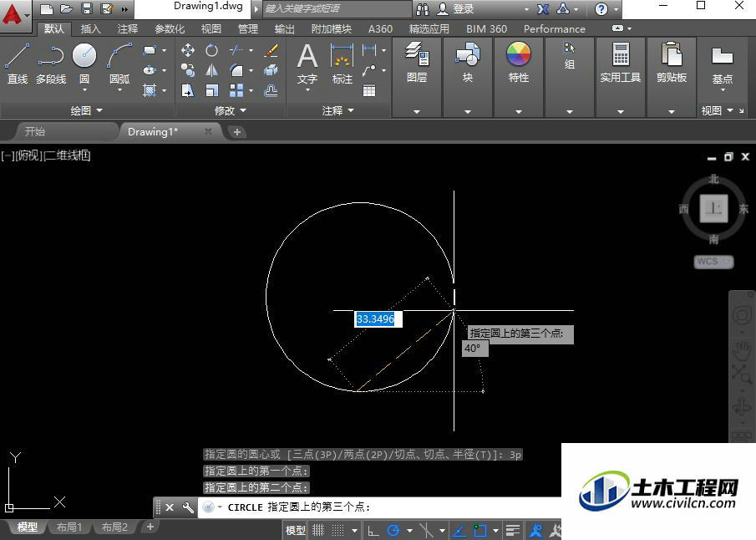The height and width of the screenshot is (540, 756).
Task: Open the Circle tool dropdown arrow
Action: coord(84,89)
